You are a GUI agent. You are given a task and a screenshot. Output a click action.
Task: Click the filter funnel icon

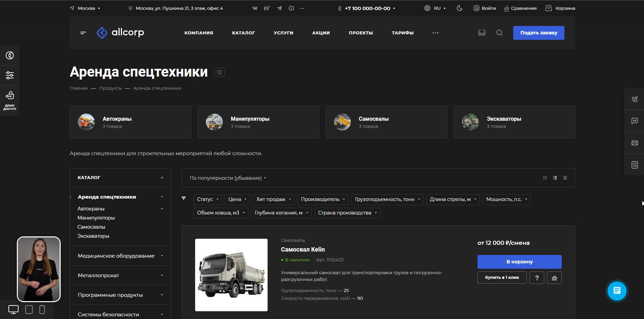click(184, 198)
